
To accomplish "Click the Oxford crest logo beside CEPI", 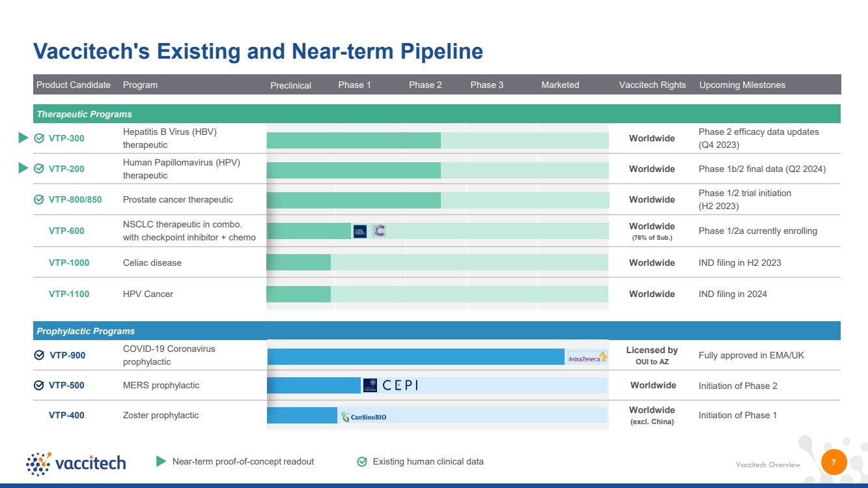I will tap(370, 385).
